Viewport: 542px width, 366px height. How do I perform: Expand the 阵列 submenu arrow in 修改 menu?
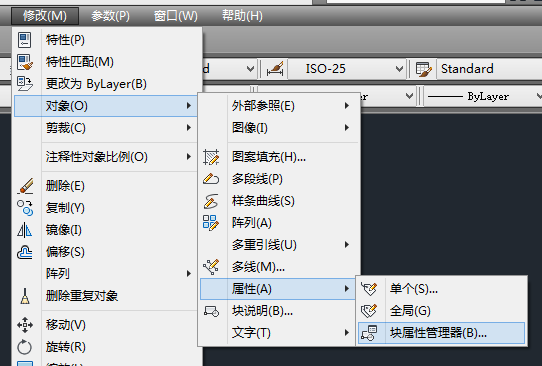pos(189,273)
